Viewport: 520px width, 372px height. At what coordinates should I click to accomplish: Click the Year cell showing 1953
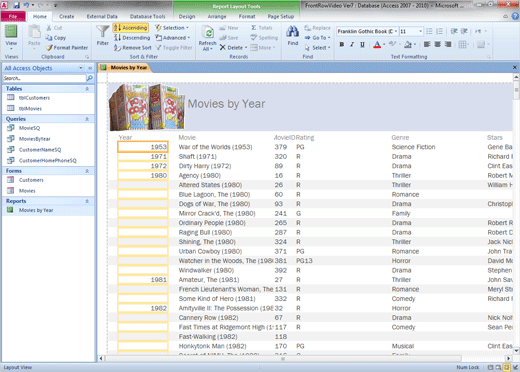click(x=143, y=147)
